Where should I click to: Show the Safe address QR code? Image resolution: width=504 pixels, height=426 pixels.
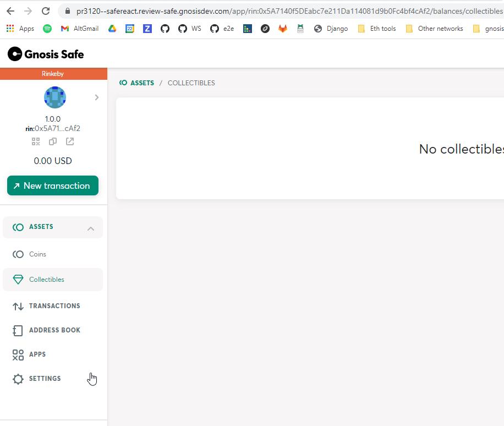point(36,141)
